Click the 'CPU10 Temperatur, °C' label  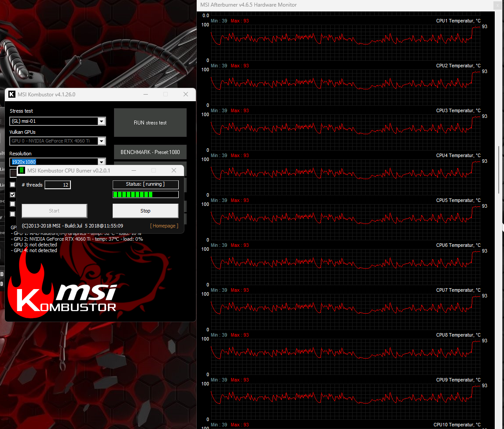point(457,425)
